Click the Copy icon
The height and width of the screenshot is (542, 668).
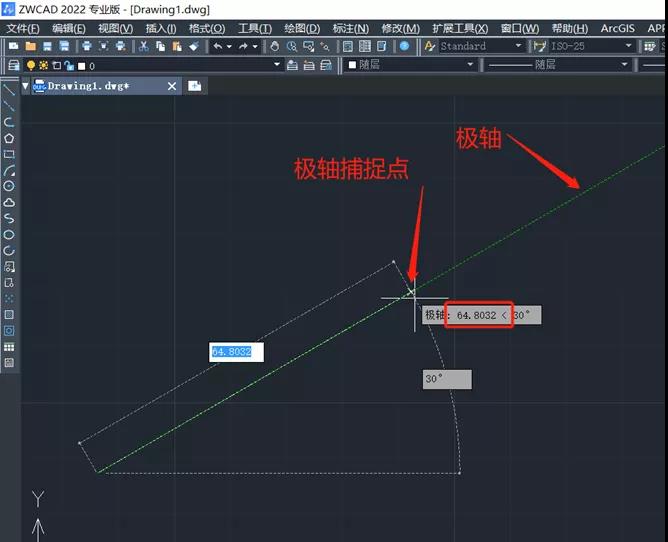161,46
